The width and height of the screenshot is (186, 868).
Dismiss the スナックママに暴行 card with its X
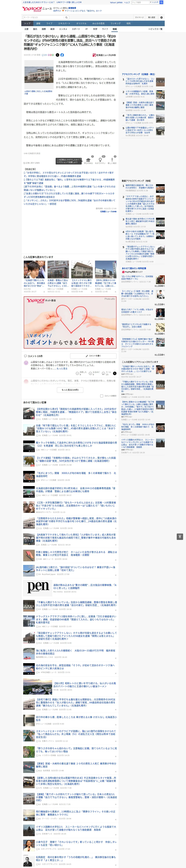[x=92, y=292]
